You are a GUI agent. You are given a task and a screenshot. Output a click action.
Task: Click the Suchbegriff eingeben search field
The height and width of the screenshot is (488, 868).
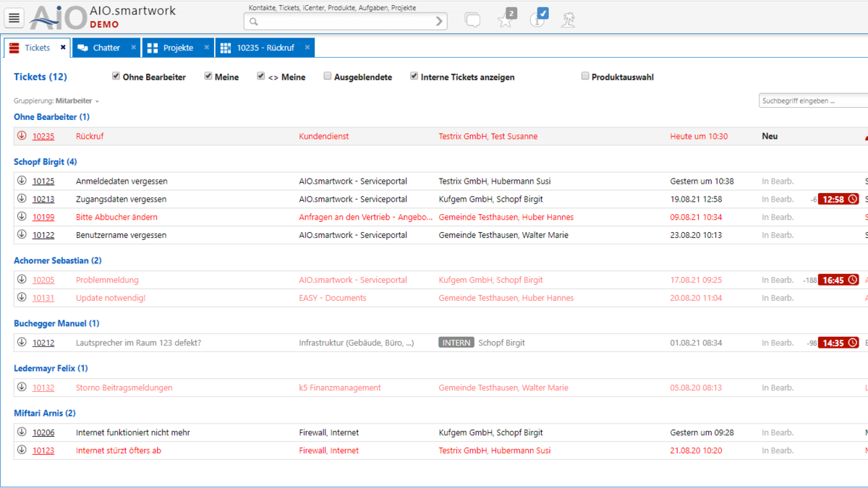[814, 101]
